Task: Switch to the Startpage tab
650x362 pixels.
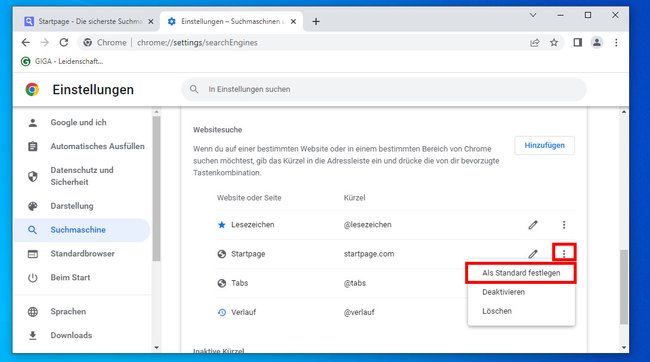Action: 88,21
